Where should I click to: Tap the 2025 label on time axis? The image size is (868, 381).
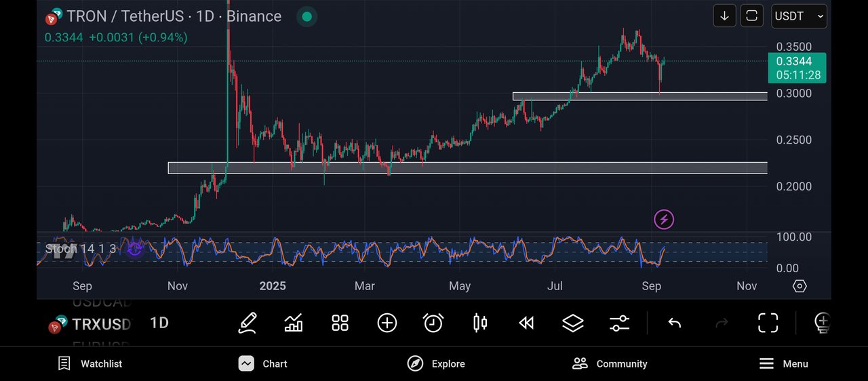(273, 286)
